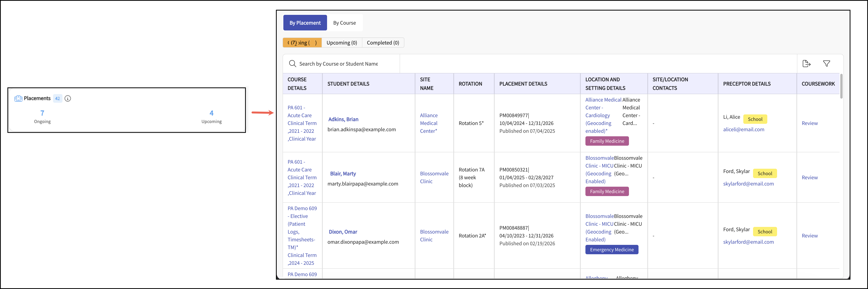Screen dimensions: 868x289
Task: Open student Adkins, Brian profile link
Action: (x=343, y=119)
